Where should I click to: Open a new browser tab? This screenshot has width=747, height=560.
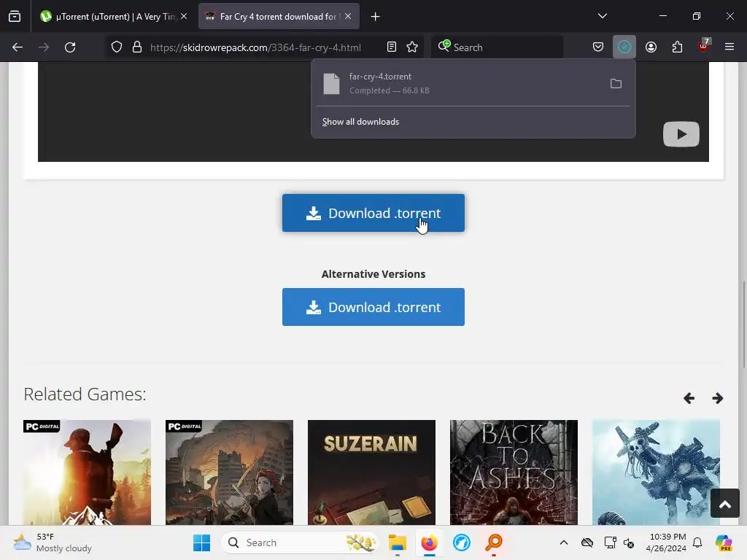[x=376, y=17]
